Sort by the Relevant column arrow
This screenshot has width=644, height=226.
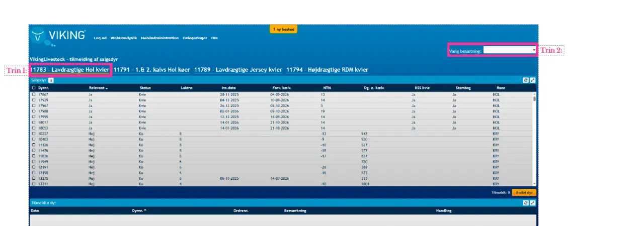point(106,88)
